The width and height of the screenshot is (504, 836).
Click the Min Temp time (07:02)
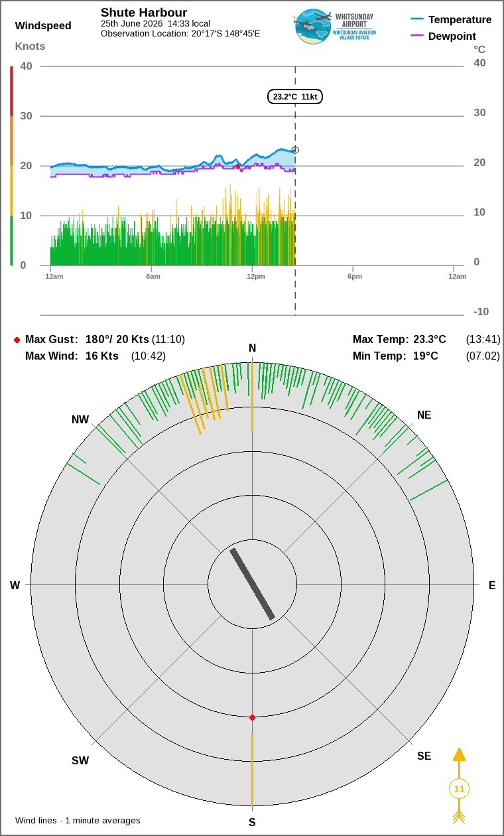pos(483,356)
